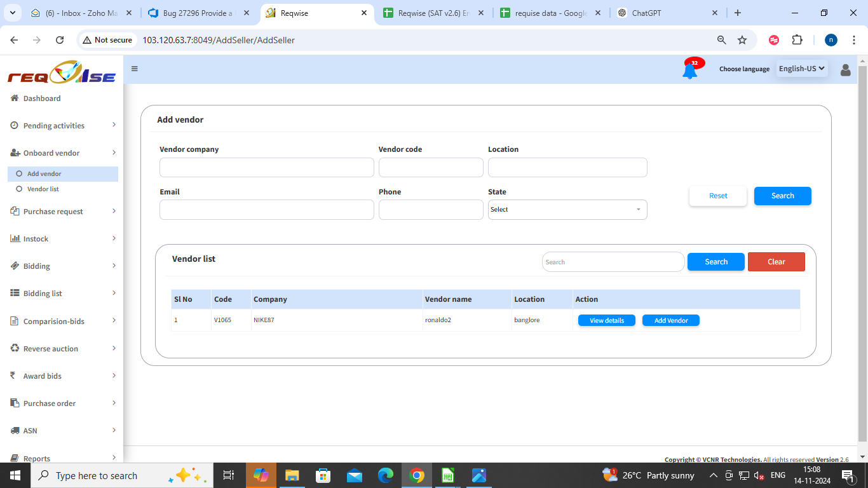Switch to the ChatGPT tab
The width and height of the screenshot is (868, 488).
[x=667, y=13]
